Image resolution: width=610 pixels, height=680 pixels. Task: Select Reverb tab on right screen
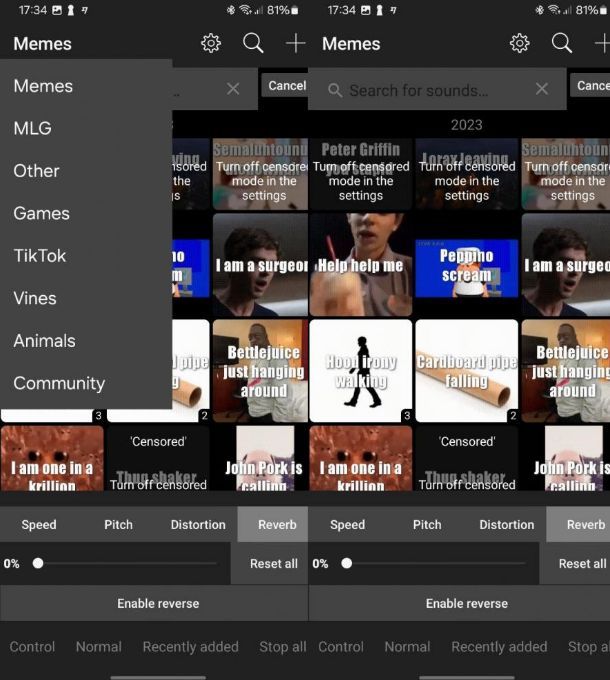tap(578, 524)
